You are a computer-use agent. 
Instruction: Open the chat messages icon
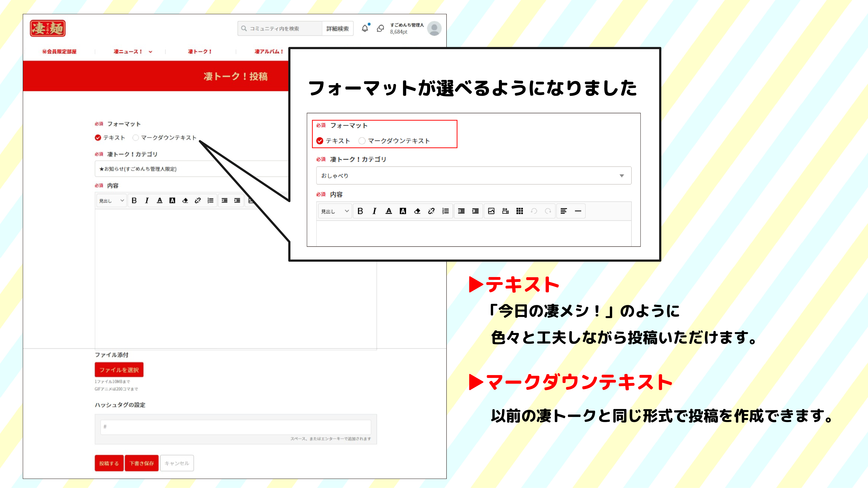(380, 29)
